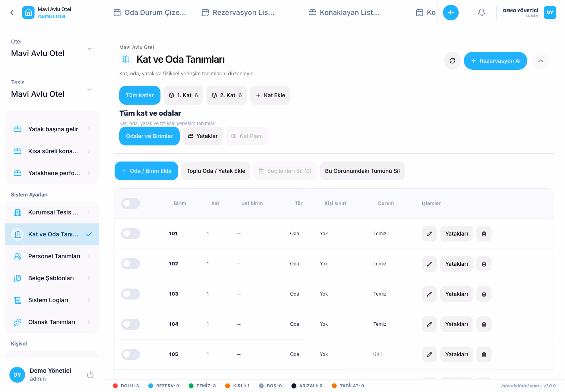Toggle selection switch for room 104

[131, 324]
